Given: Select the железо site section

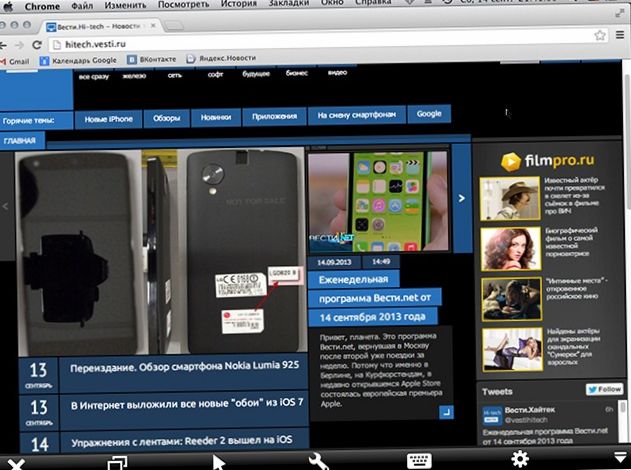Looking at the screenshot, I should click(x=134, y=76).
